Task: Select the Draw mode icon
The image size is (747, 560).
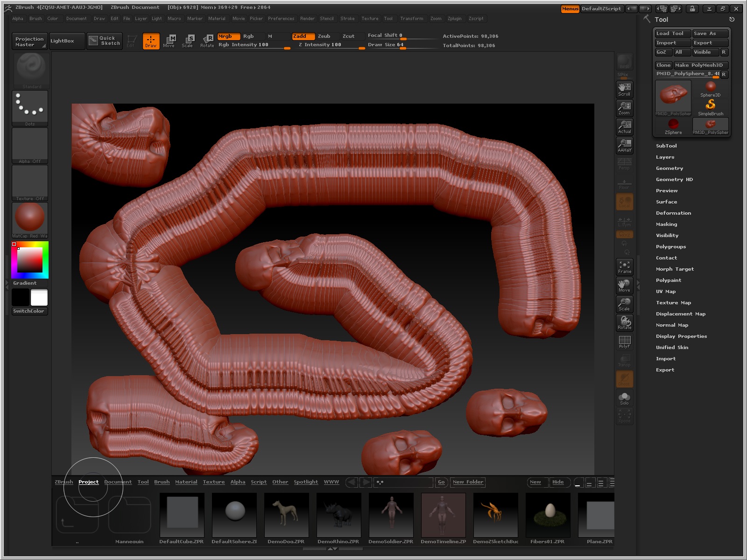Action: [151, 41]
